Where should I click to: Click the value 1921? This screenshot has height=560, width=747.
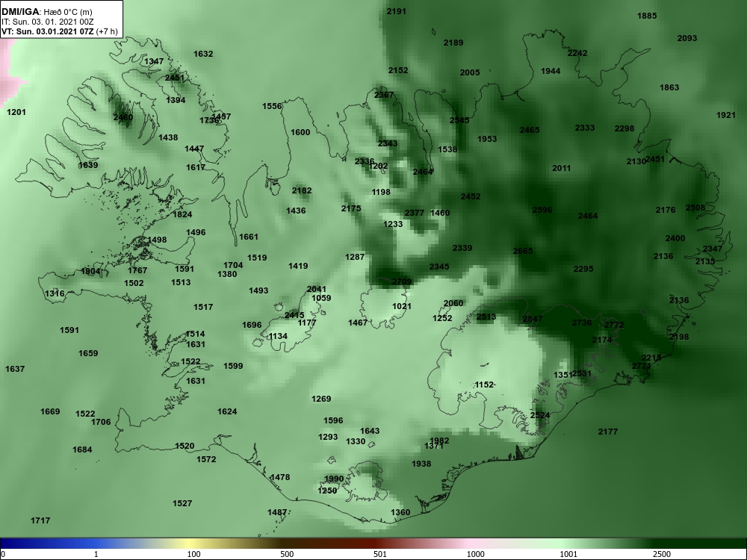pyautogui.click(x=726, y=115)
